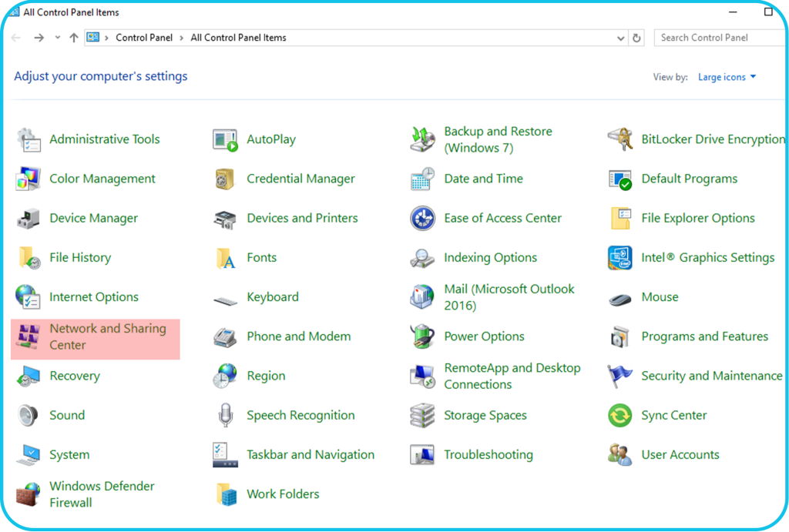Open the Network and Sharing Center icon
The image size is (789, 532).
[29, 337]
